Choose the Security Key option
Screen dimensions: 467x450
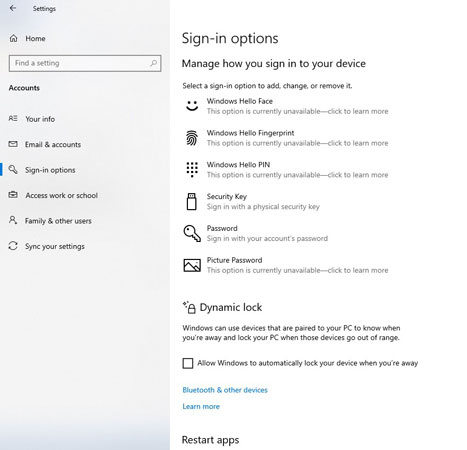[252, 201]
